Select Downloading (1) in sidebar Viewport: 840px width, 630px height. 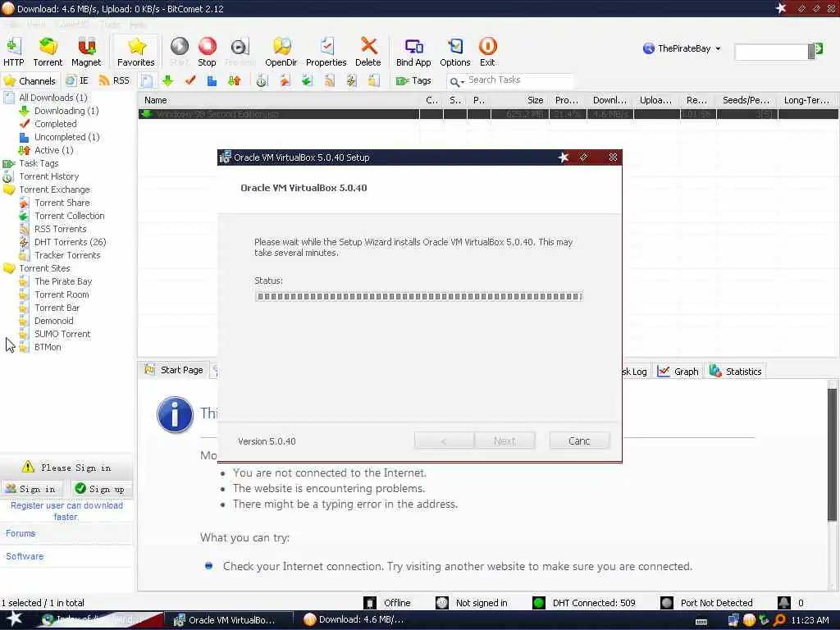[x=66, y=111]
